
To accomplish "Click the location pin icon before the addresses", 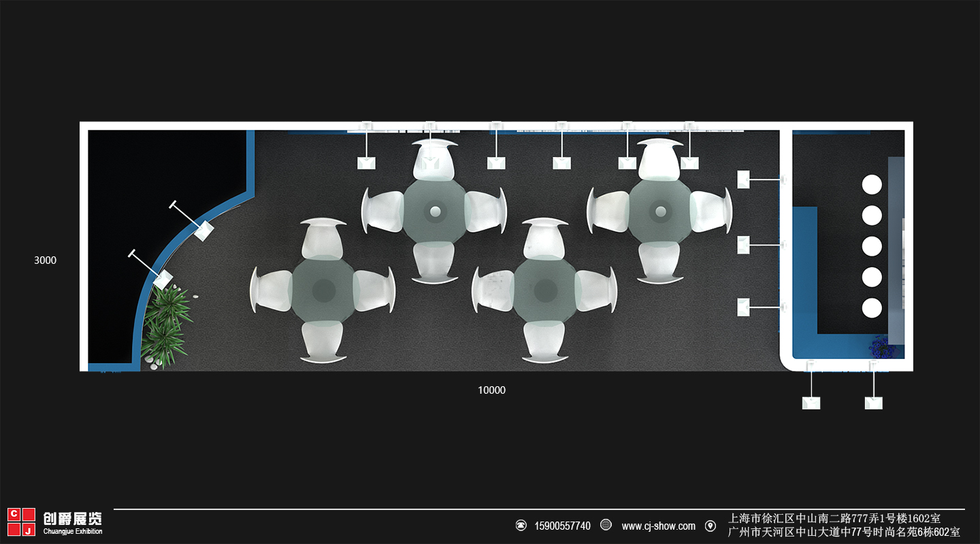I will (710, 526).
